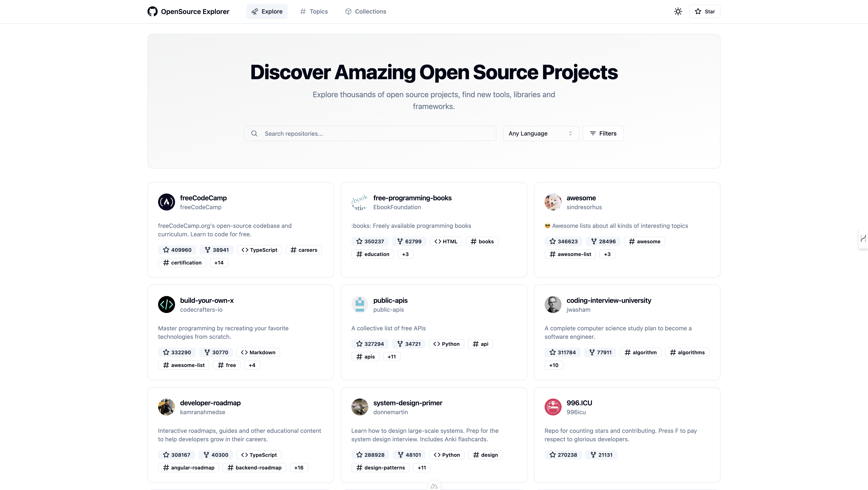Select the design-patterns topic tag
This screenshot has height=490, width=868.
[380, 467]
